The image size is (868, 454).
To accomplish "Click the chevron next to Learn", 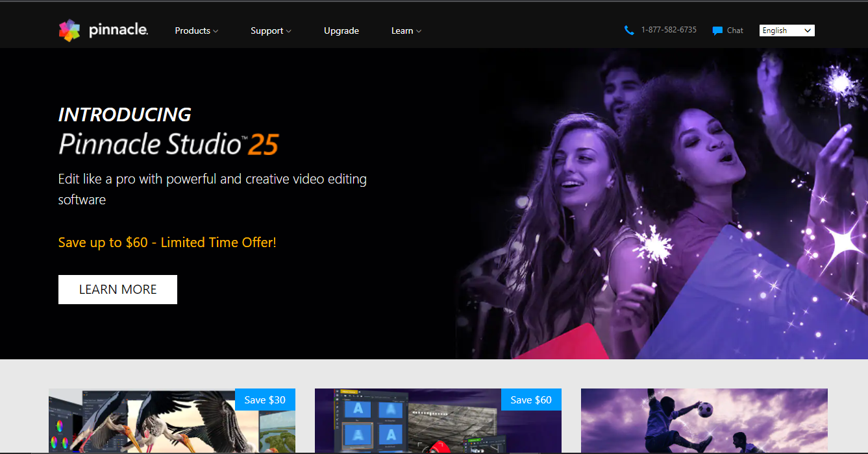I will pyautogui.click(x=419, y=31).
